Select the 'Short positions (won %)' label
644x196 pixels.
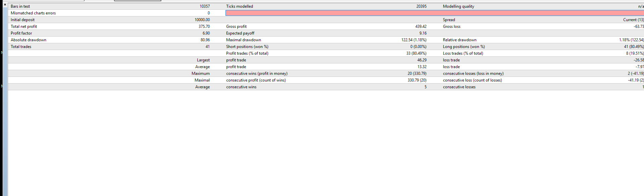click(247, 47)
